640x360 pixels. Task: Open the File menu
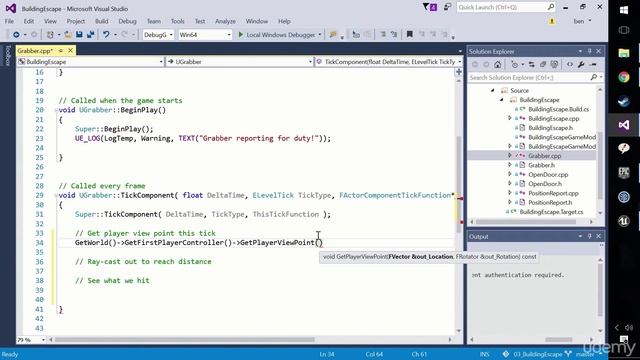coord(9,21)
